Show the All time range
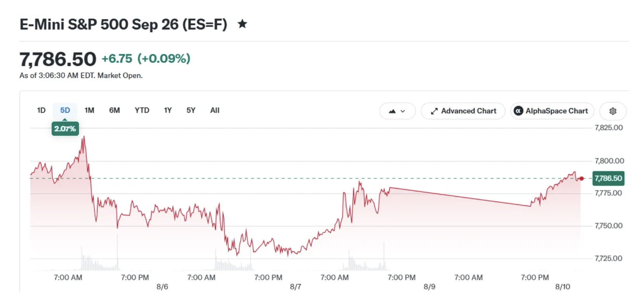This screenshot has height=301, width=644. click(215, 111)
